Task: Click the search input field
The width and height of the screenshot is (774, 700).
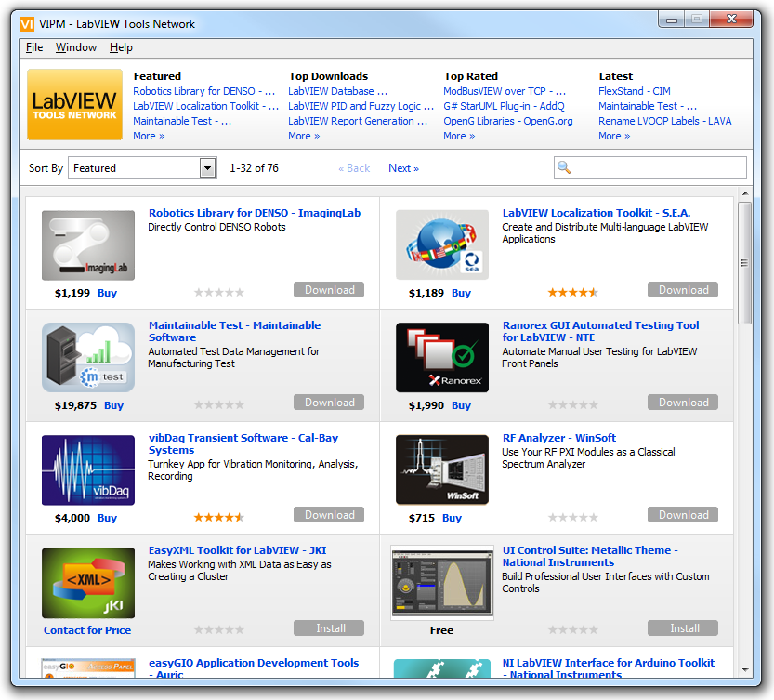Action: 658,168
